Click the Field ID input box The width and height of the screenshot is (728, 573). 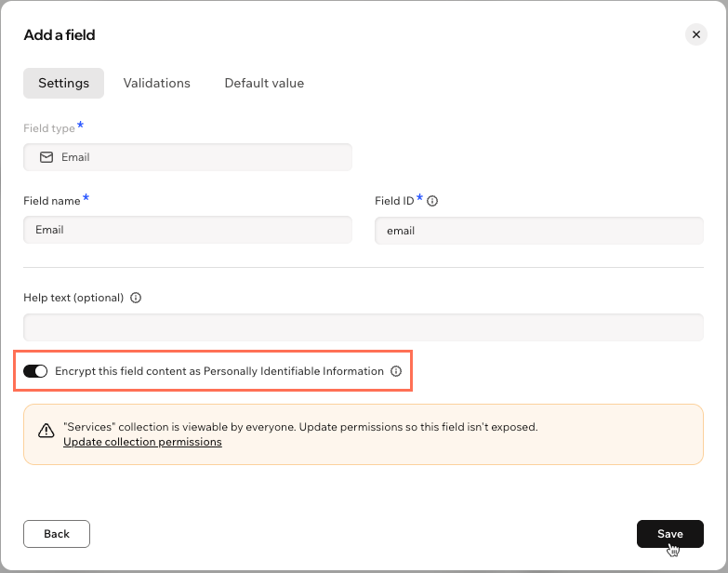[x=539, y=231]
